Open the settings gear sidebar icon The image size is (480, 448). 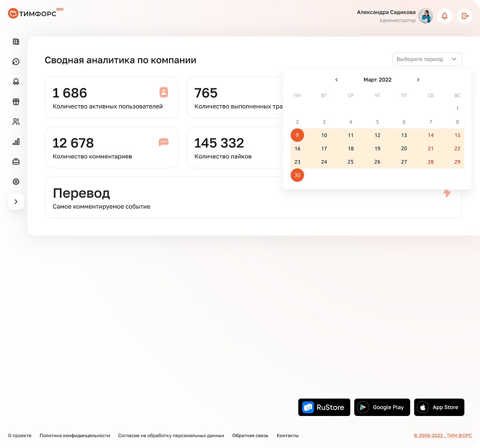coord(16,182)
